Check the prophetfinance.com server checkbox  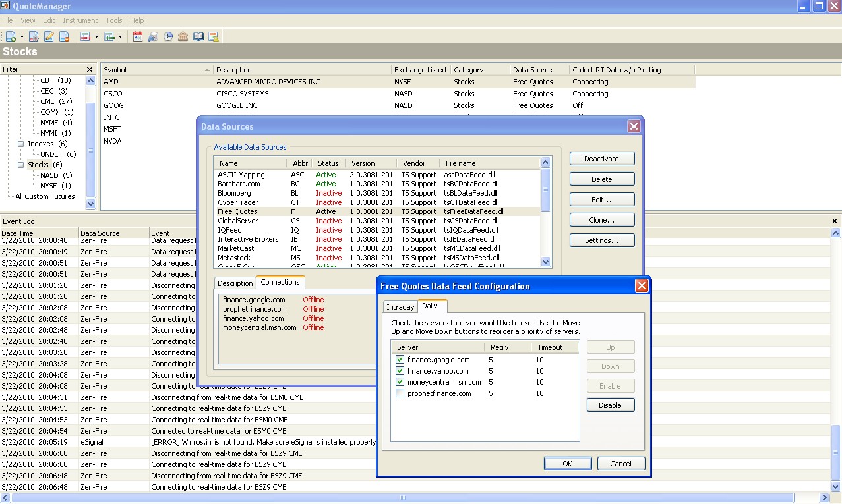pos(400,393)
